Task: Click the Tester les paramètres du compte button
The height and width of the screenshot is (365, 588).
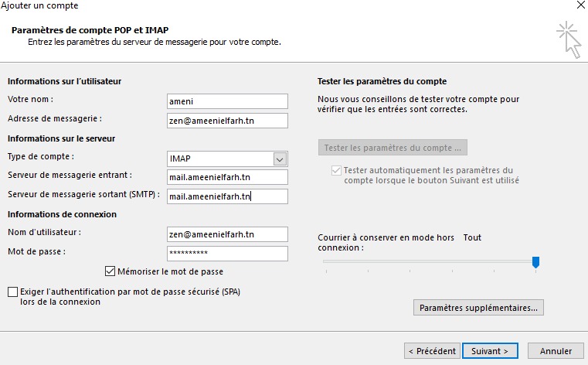Action: (393, 147)
